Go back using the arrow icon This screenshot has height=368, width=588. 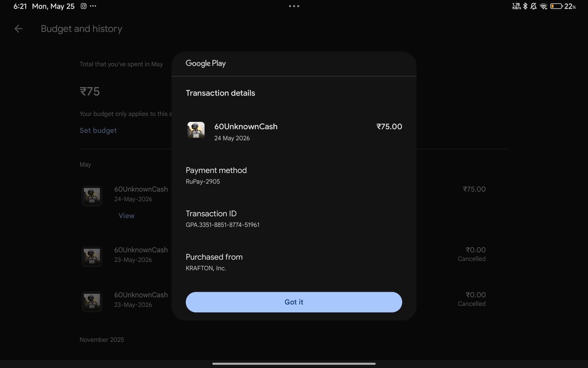[19, 29]
